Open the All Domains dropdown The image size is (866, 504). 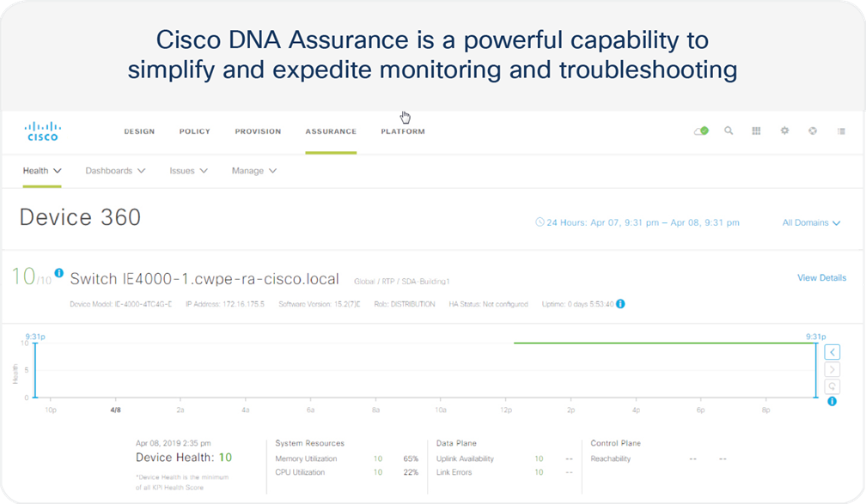tap(811, 222)
